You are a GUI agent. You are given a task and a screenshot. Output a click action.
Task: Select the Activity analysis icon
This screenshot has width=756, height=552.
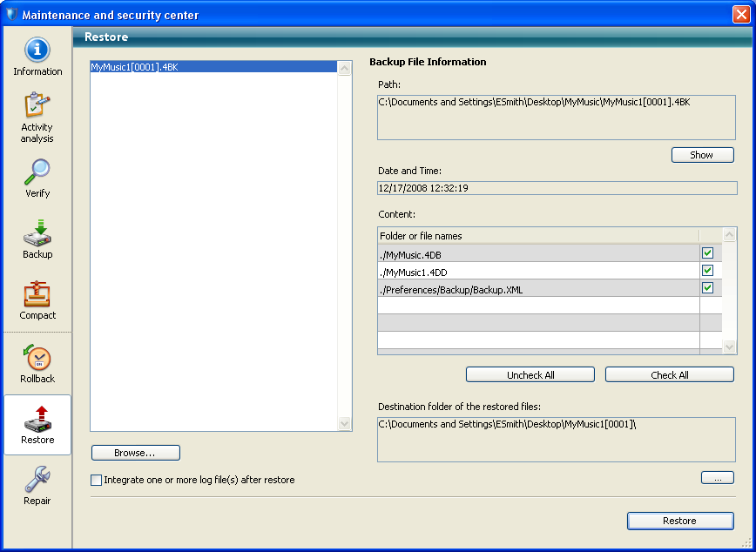[37, 118]
